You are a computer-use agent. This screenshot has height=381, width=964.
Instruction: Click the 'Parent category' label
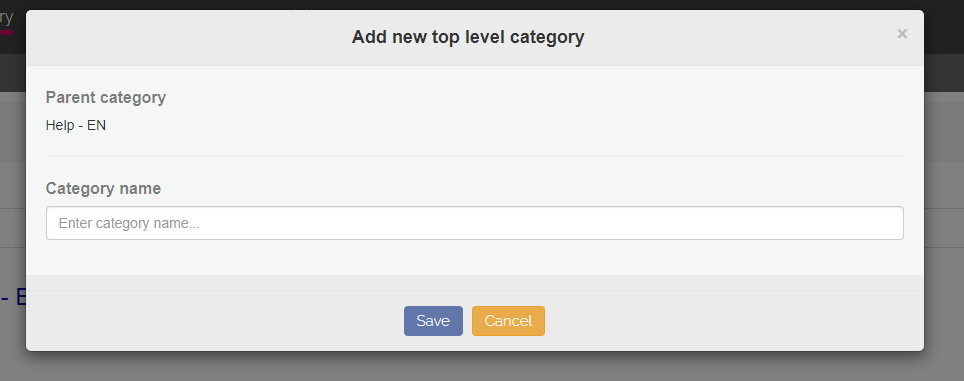pyautogui.click(x=106, y=98)
